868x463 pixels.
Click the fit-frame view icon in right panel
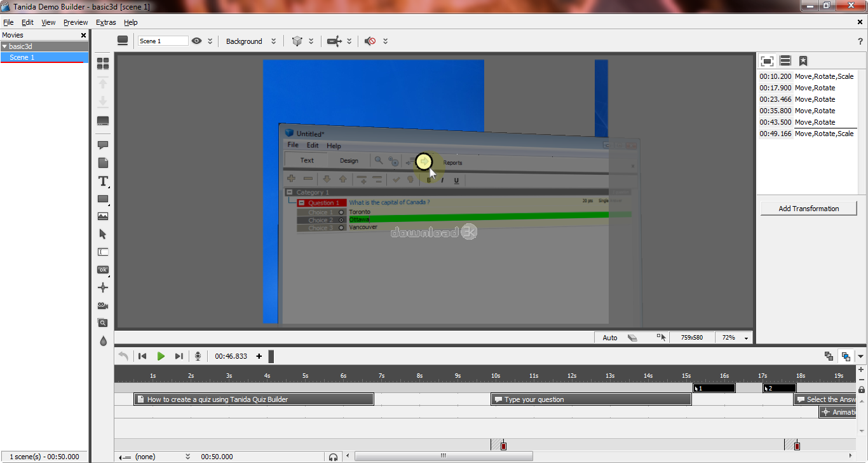767,61
